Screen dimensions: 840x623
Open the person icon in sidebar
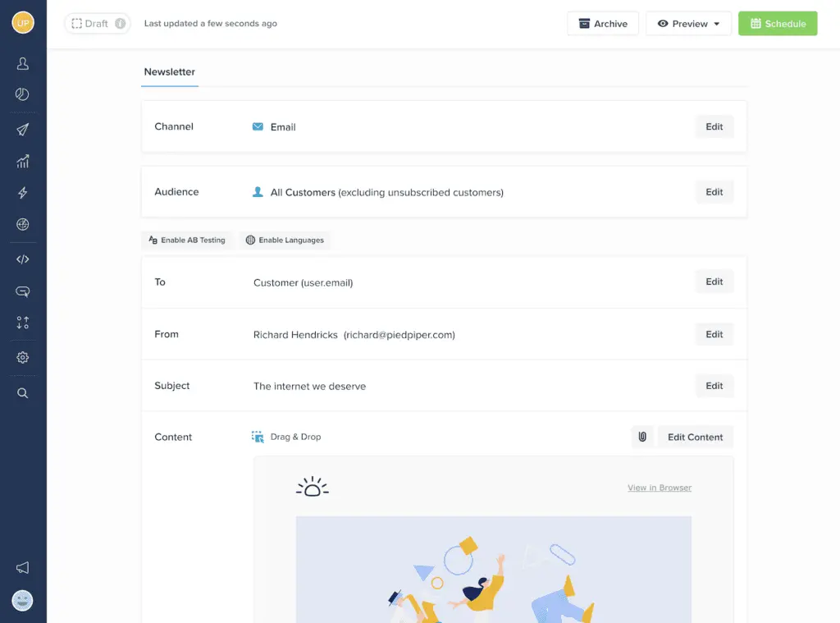23,63
